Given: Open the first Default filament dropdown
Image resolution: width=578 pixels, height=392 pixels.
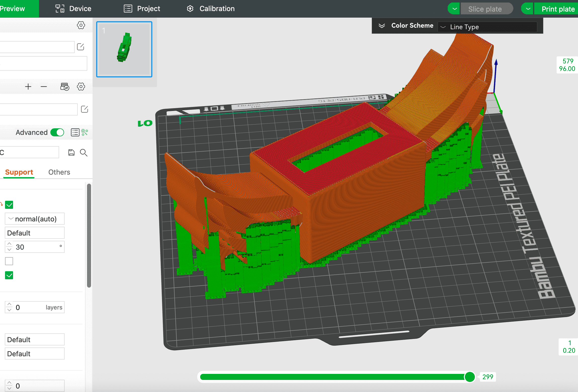Looking at the screenshot, I should [x=35, y=339].
